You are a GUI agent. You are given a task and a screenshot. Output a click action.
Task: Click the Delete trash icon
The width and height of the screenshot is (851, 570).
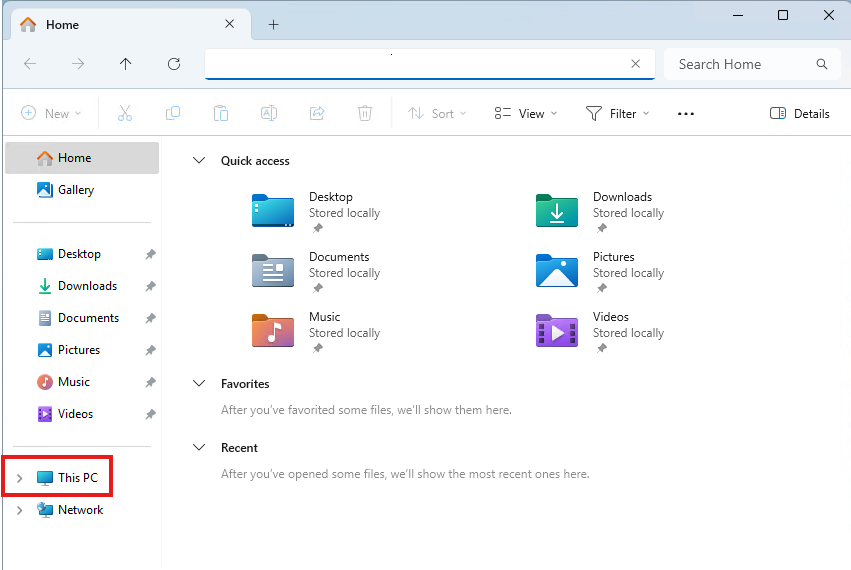coord(365,113)
